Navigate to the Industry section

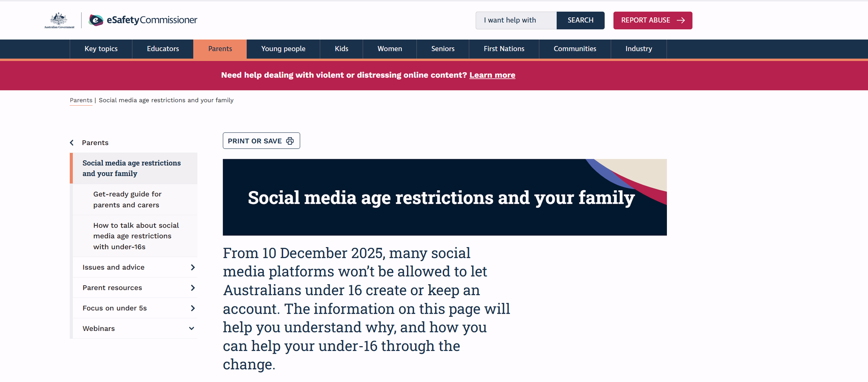(x=639, y=49)
